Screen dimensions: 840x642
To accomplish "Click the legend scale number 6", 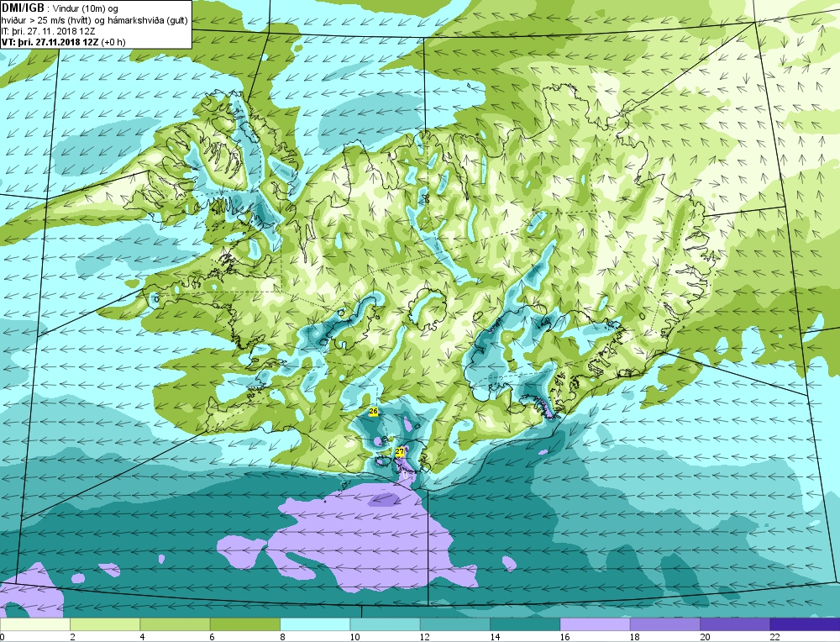I will point(213,637).
